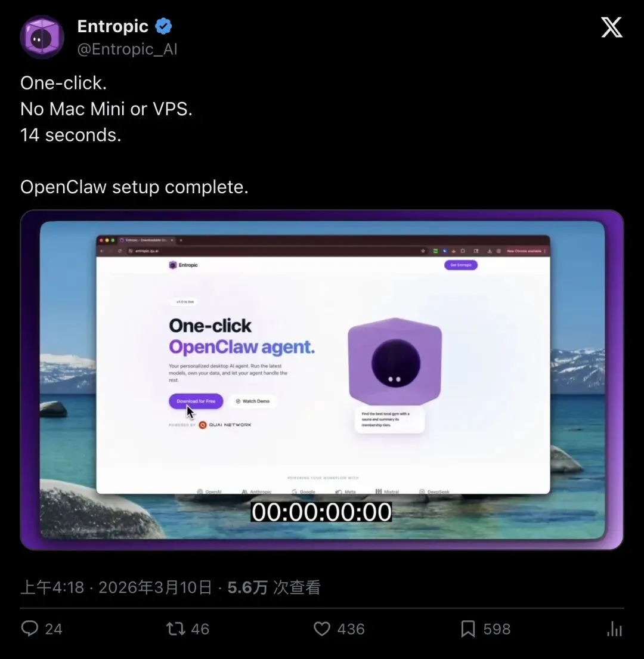This screenshot has width=644, height=659.
Task: Click the purple cube mascot in video
Action: [x=395, y=361]
